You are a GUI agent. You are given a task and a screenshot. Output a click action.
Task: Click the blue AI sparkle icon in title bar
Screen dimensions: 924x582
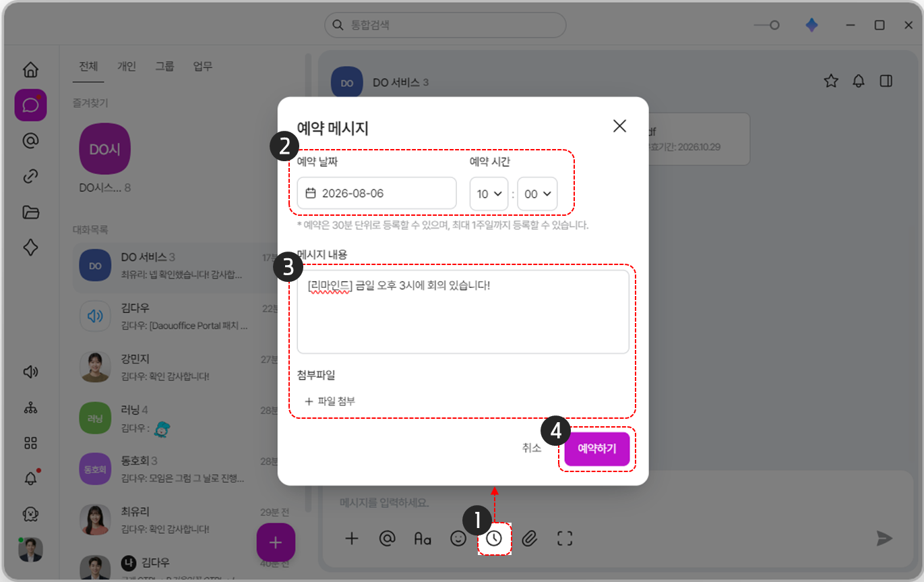coord(812,25)
